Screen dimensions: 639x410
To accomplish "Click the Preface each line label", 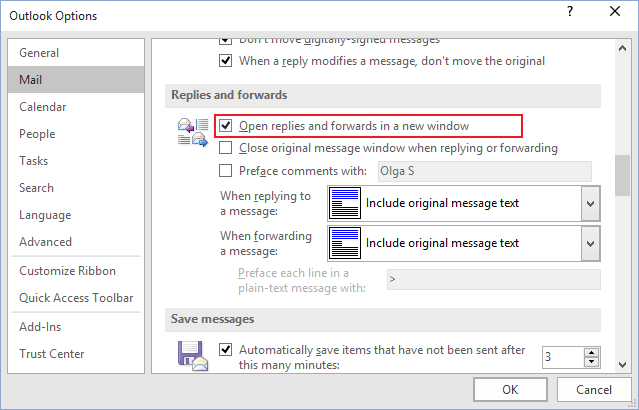I will [x=302, y=280].
